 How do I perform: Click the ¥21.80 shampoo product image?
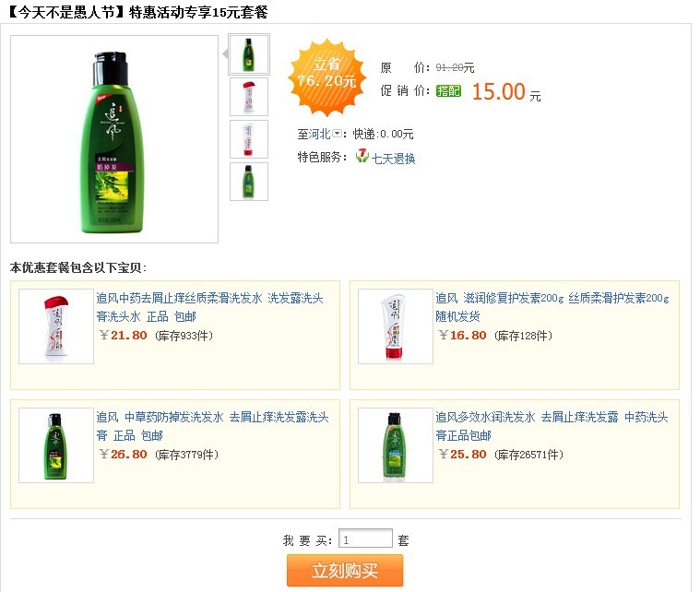[56, 326]
